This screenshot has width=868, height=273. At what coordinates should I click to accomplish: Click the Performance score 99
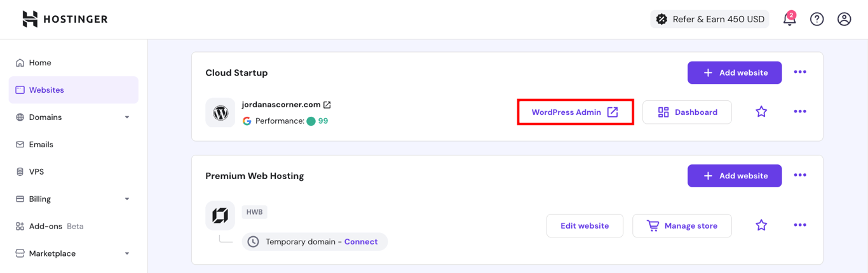323,121
